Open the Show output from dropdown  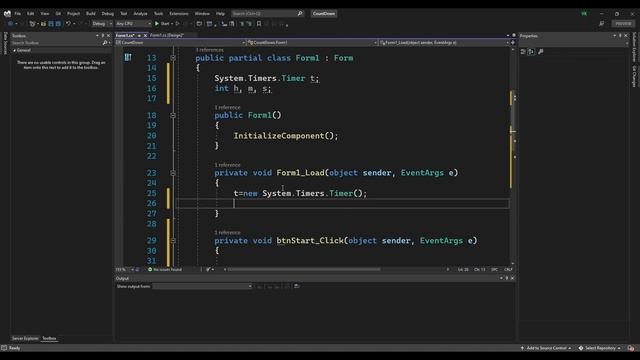click(x=202, y=287)
